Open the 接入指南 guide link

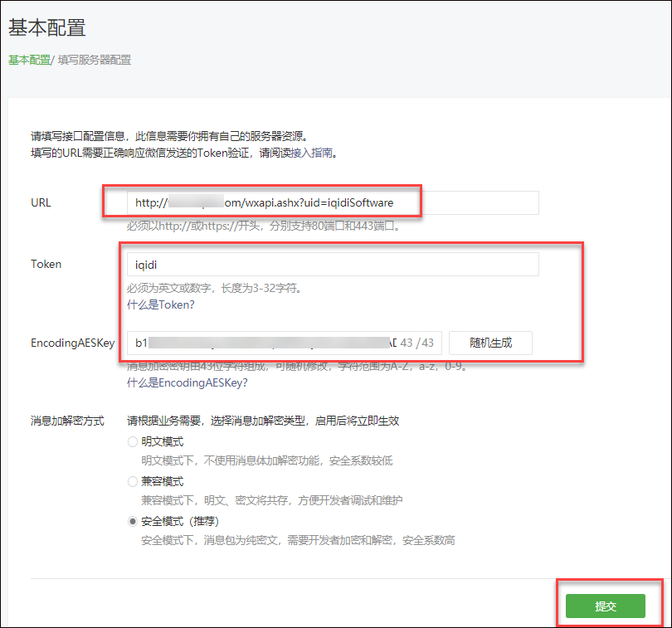[311, 153]
